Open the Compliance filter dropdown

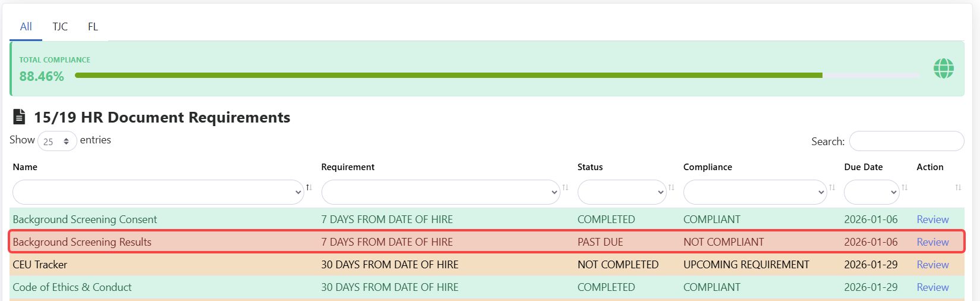coord(755,192)
